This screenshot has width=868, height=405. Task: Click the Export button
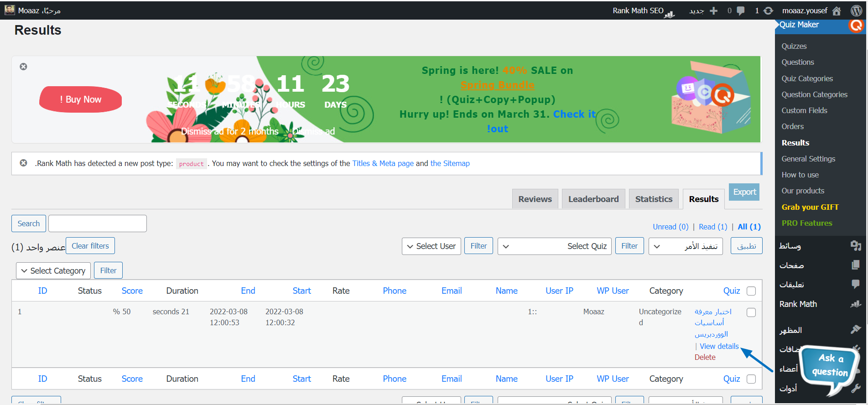tap(744, 192)
